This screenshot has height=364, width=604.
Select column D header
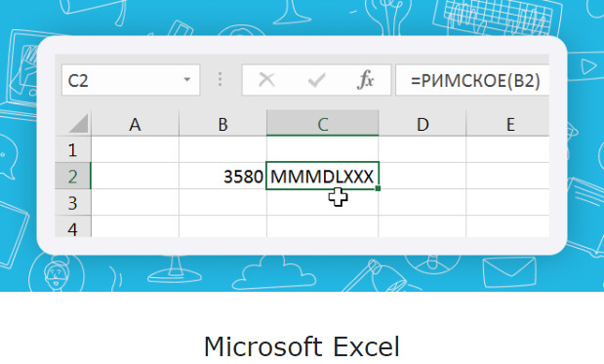click(x=423, y=124)
